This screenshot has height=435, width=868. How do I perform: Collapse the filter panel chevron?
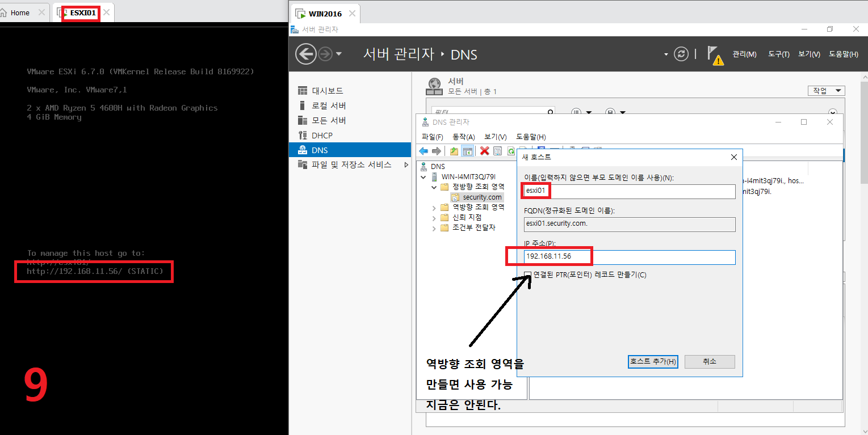pos(833,113)
